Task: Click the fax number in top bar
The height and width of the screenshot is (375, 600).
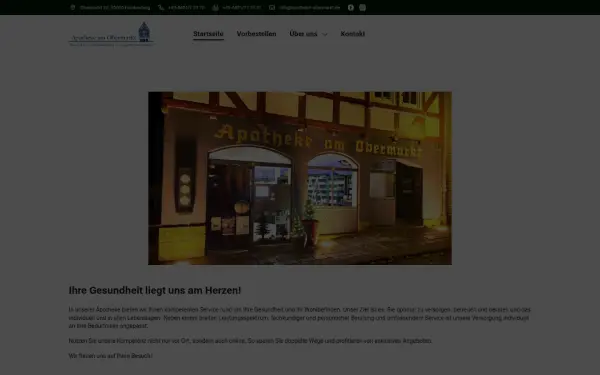Action: click(241, 7)
